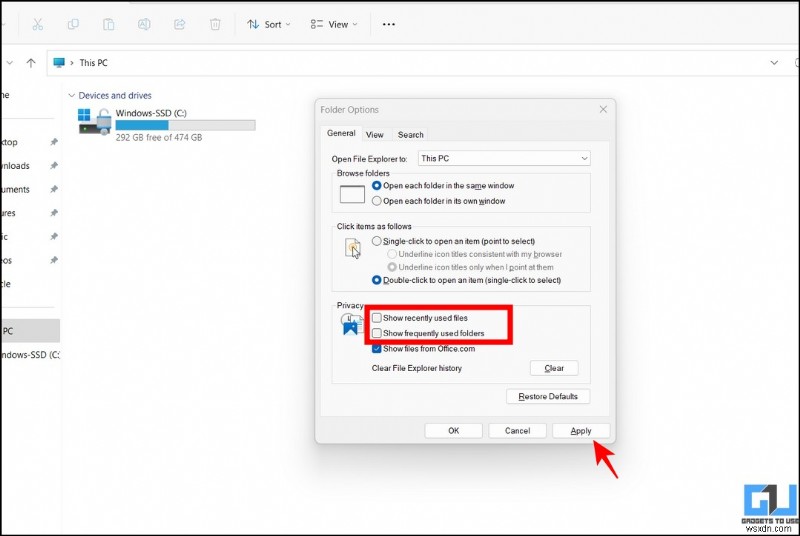Open the 'Open File Explorer to' dropdown
The height and width of the screenshot is (536, 800).
click(x=504, y=159)
